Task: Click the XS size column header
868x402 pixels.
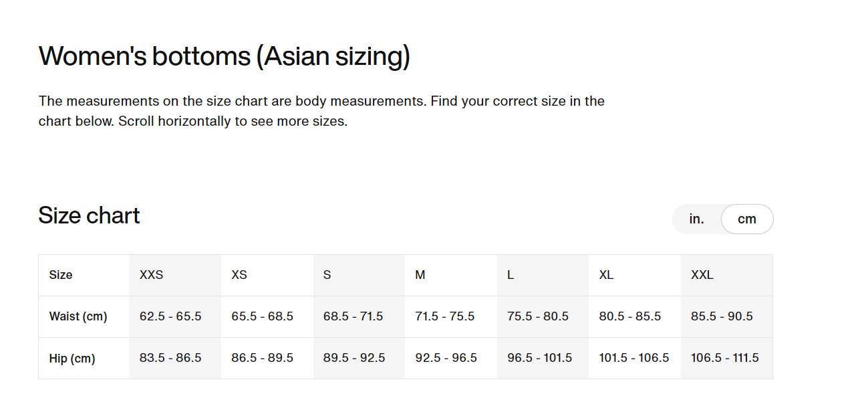Action: pyautogui.click(x=239, y=275)
